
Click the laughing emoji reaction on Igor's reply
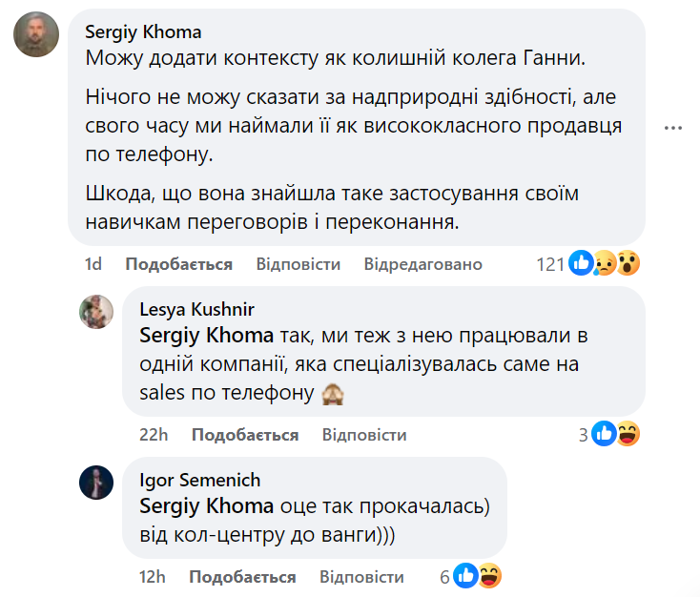pyautogui.click(x=488, y=576)
